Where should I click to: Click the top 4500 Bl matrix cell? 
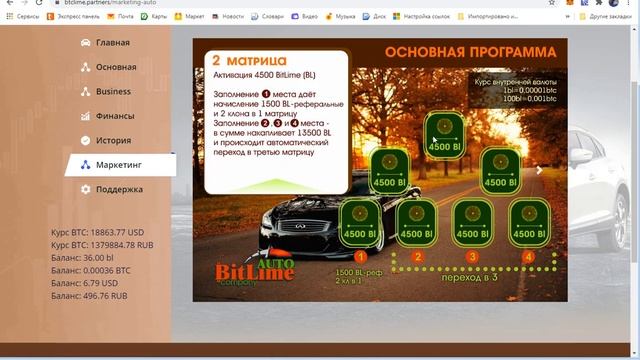point(444,136)
